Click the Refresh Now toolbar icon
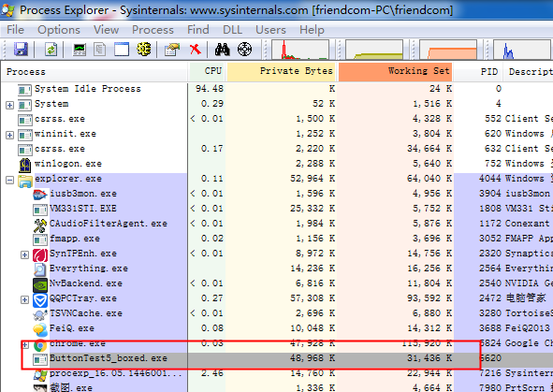The height and width of the screenshot is (392, 553). [x=51, y=49]
